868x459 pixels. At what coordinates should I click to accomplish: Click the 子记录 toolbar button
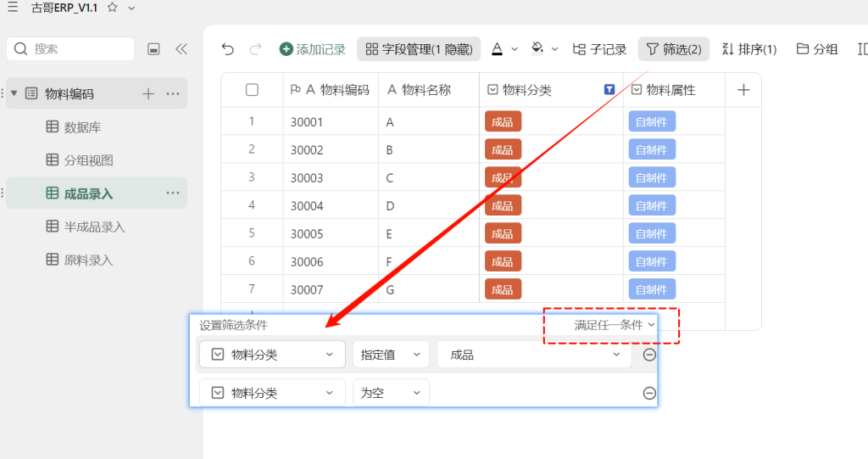599,49
